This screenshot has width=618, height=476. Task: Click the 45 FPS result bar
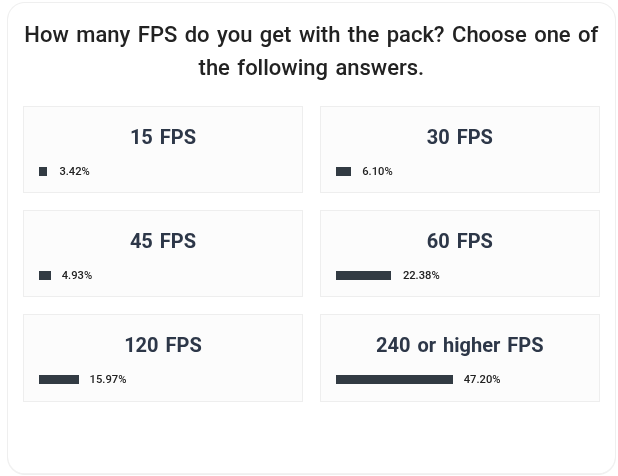click(x=45, y=276)
